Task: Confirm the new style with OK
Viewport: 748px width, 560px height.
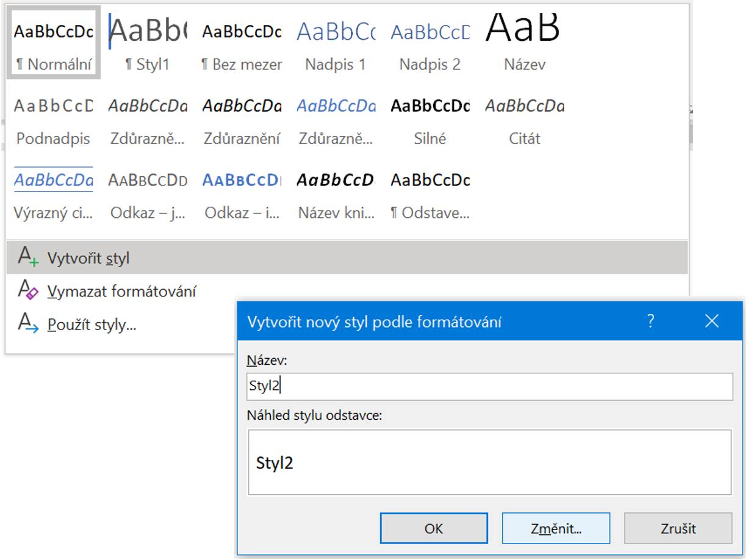Action: [x=434, y=528]
